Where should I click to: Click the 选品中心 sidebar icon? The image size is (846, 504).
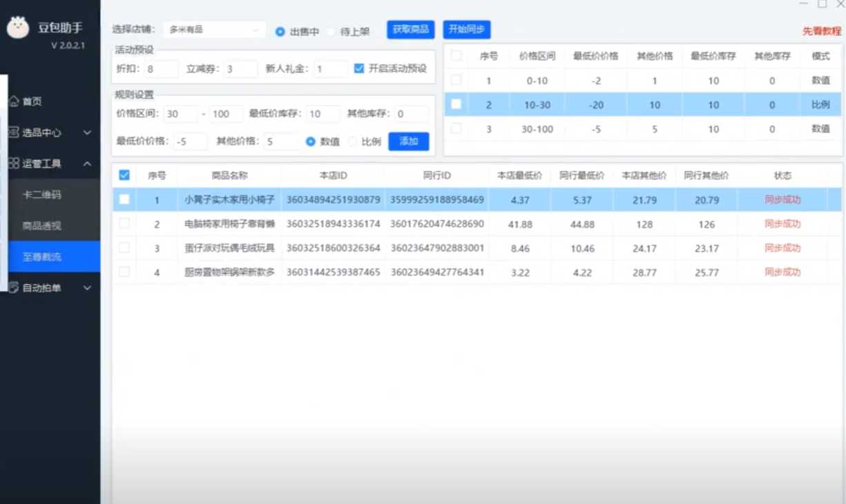(14, 133)
